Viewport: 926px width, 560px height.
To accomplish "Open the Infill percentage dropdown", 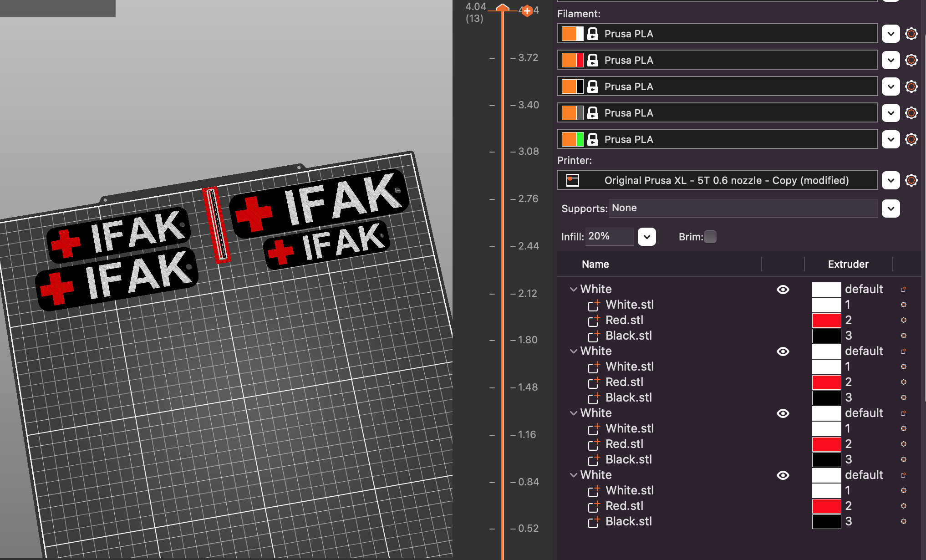I will pyautogui.click(x=646, y=237).
